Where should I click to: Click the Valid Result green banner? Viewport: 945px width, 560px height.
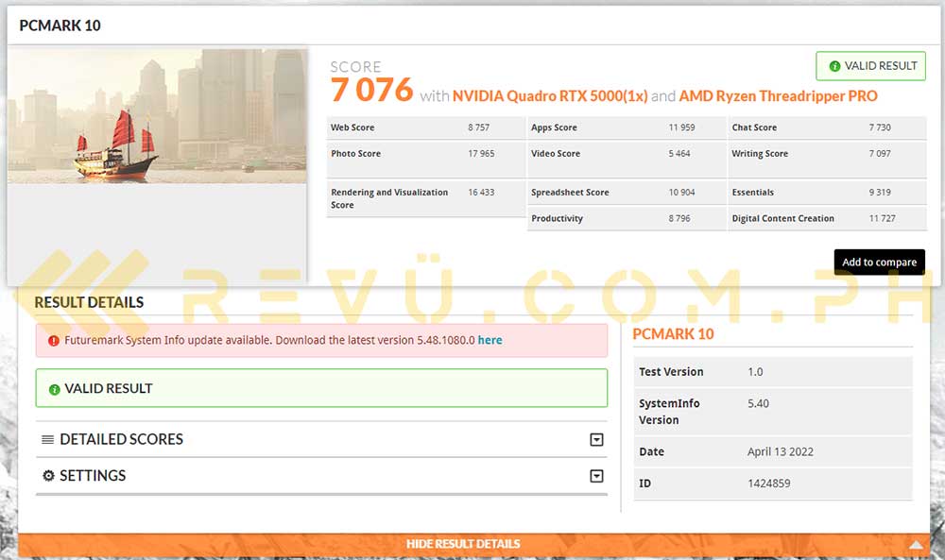(321, 388)
